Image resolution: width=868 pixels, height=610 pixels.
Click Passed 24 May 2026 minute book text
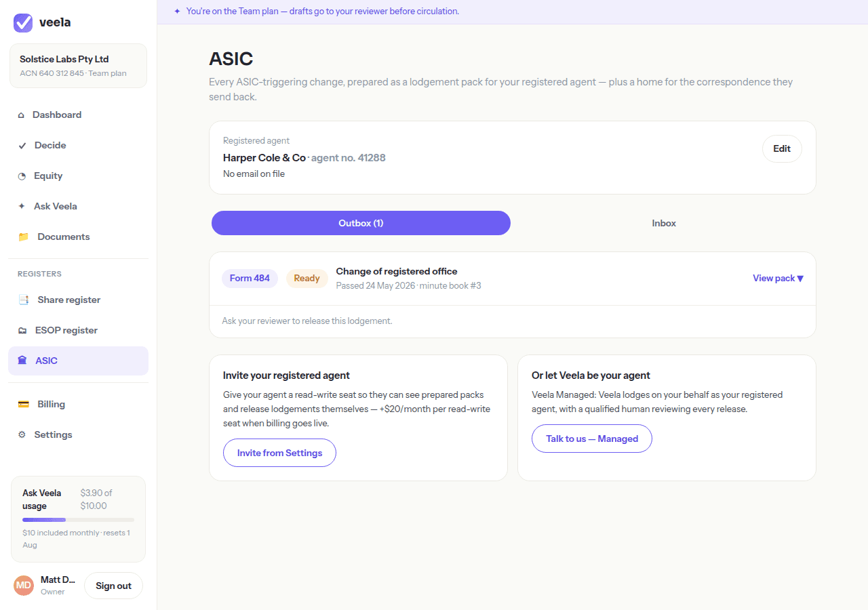coord(408,286)
